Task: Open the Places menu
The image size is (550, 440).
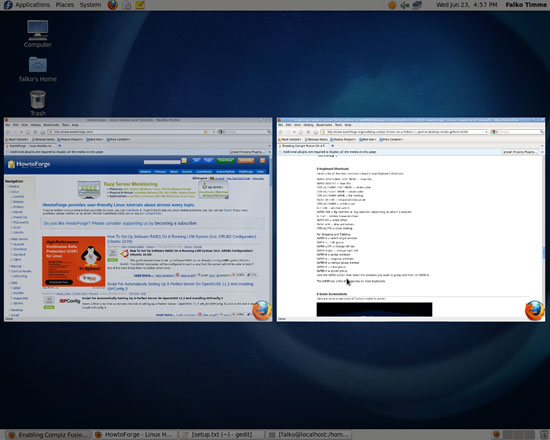Action: point(65,5)
